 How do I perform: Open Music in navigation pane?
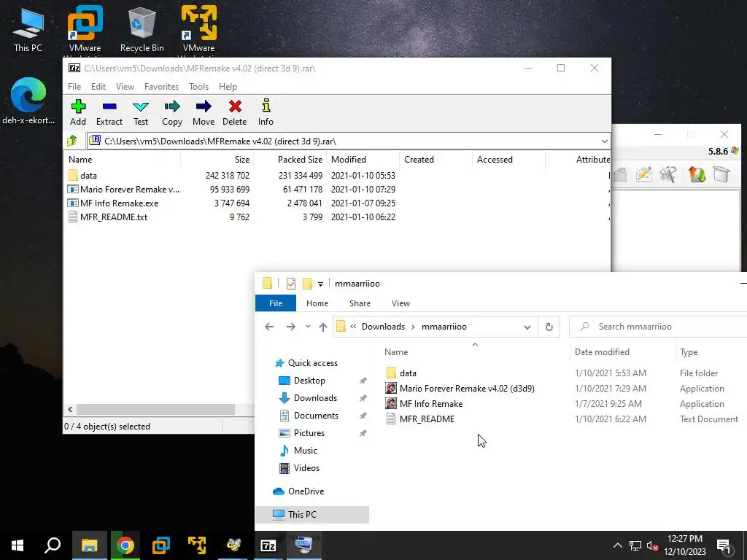305,451
